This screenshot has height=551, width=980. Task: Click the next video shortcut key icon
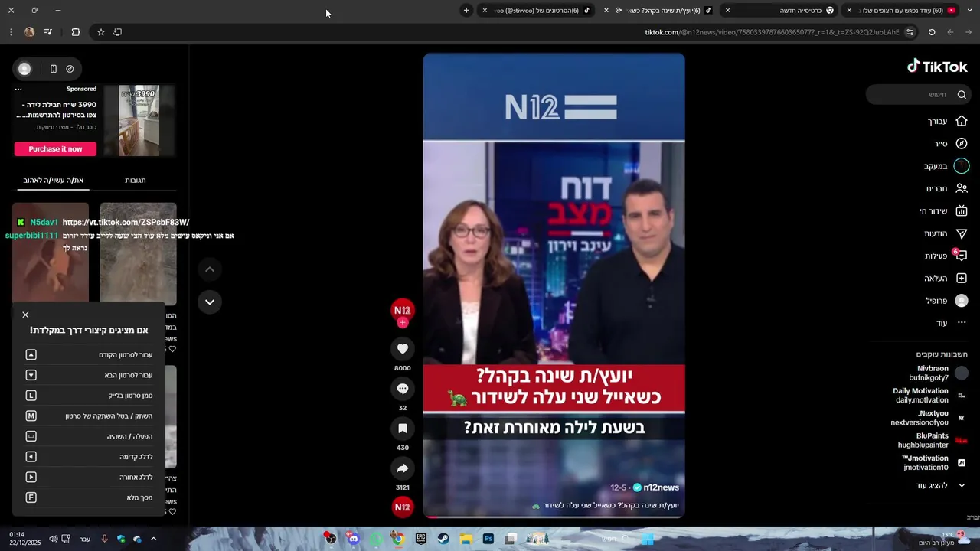(31, 375)
